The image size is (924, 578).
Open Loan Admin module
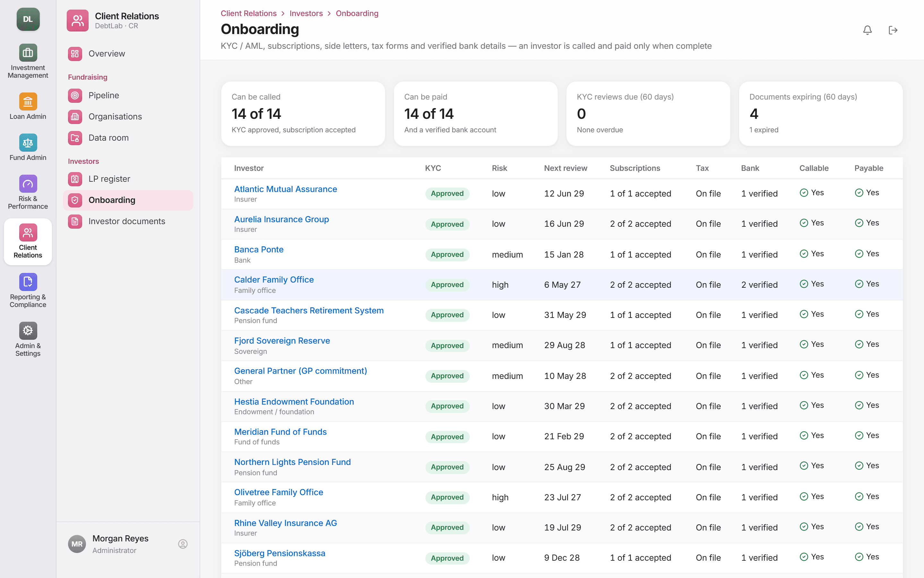[28, 106]
